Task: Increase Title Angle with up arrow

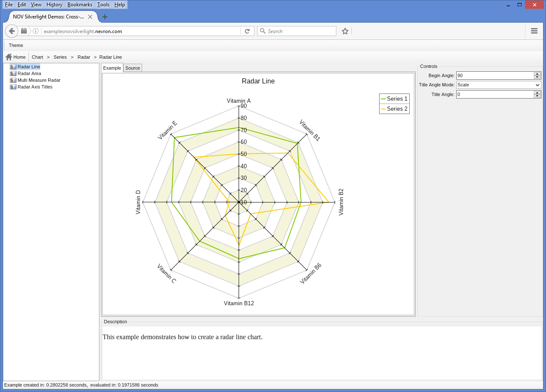Action: (537, 93)
